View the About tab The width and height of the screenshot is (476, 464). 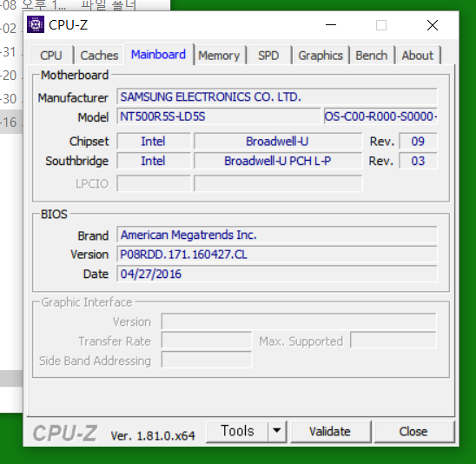(x=418, y=56)
